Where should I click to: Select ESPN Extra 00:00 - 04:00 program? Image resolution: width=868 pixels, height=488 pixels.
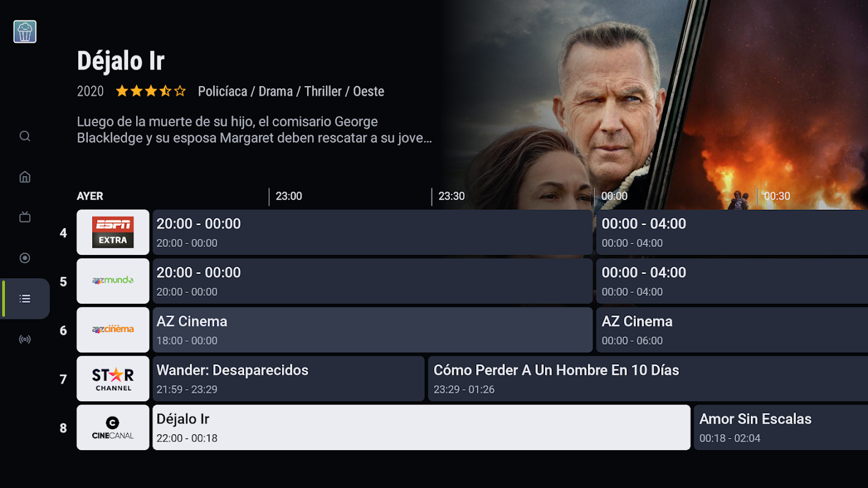coord(732,232)
